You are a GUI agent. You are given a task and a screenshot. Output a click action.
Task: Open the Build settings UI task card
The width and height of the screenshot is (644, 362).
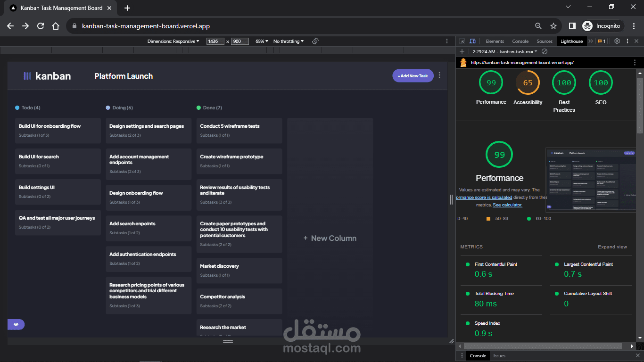pyautogui.click(x=58, y=192)
